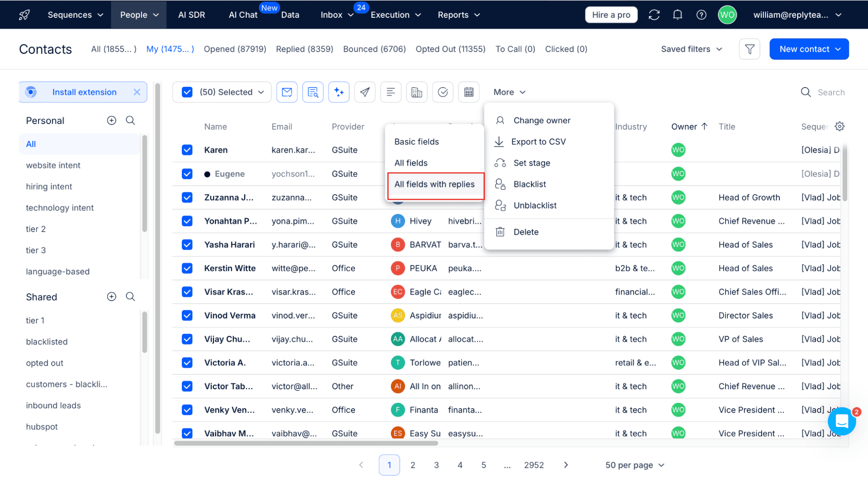Image resolution: width=868 pixels, height=483 pixels.
Task: Open the Saved filters dropdown
Action: click(x=691, y=49)
